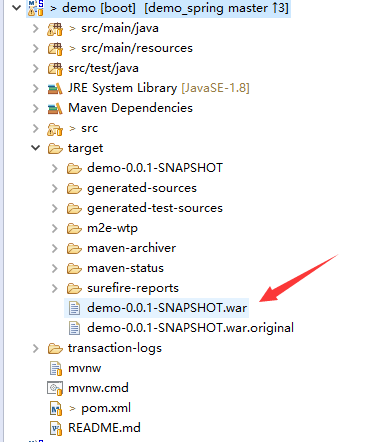
Task: Collapse the demo [boot] project node
Action: pos(17,7)
